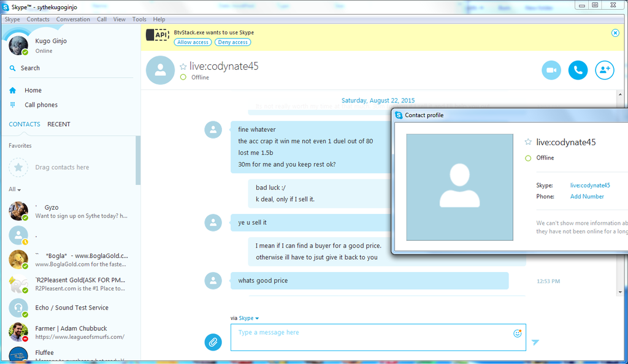Image resolution: width=628 pixels, height=364 pixels.
Task: Select the unnamed contact with away status
Action: (x=70, y=235)
